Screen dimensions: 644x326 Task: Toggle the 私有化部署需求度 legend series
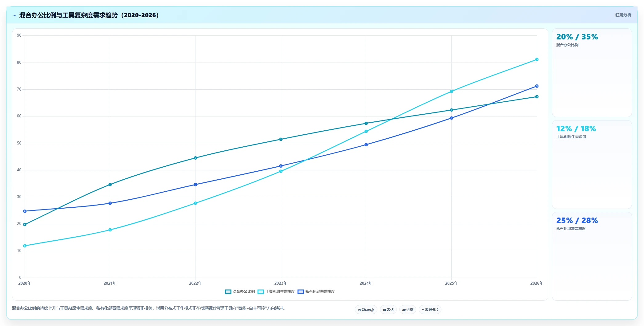316,291
